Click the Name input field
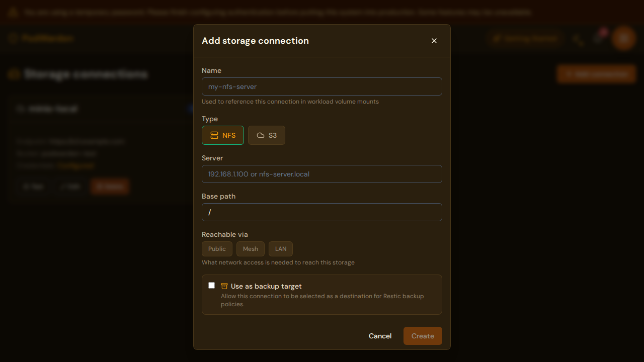Viewport: 644px width, 362px height. [322, 86]
